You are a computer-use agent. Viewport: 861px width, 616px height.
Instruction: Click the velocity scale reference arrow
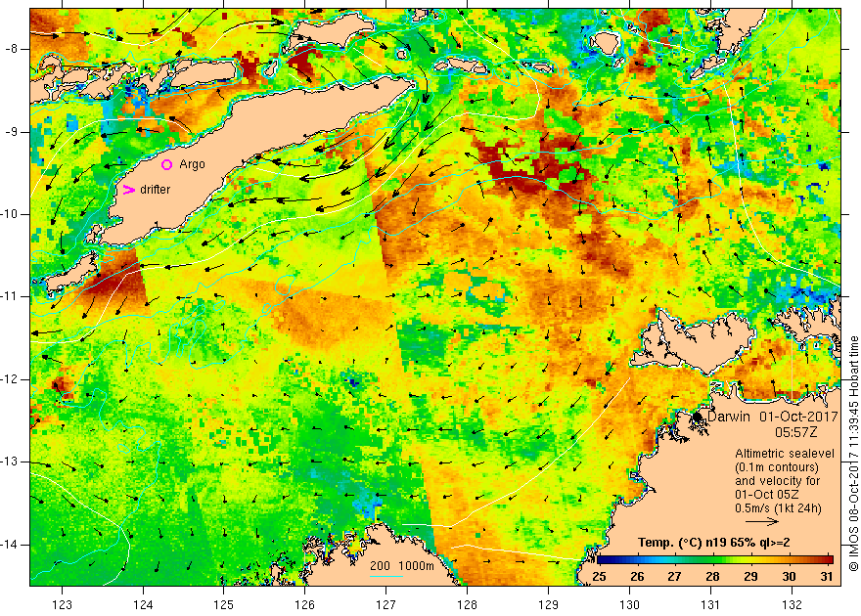[762, 522]
